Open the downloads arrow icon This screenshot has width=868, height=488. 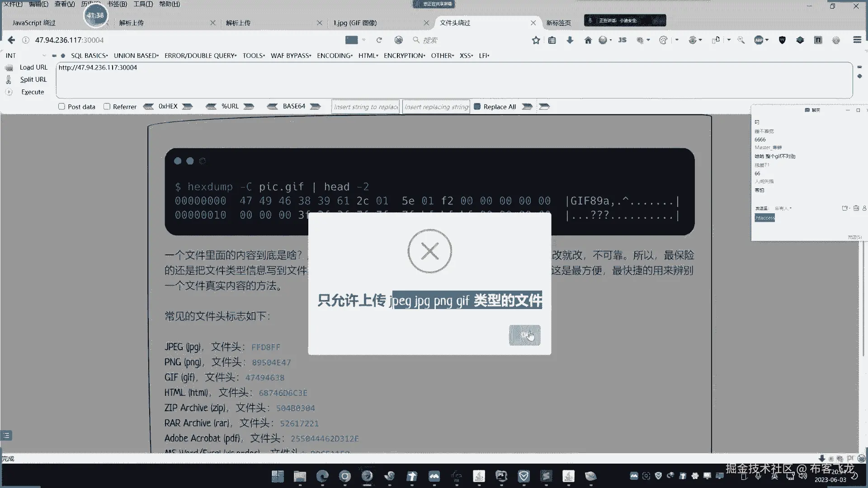point(570,40)
